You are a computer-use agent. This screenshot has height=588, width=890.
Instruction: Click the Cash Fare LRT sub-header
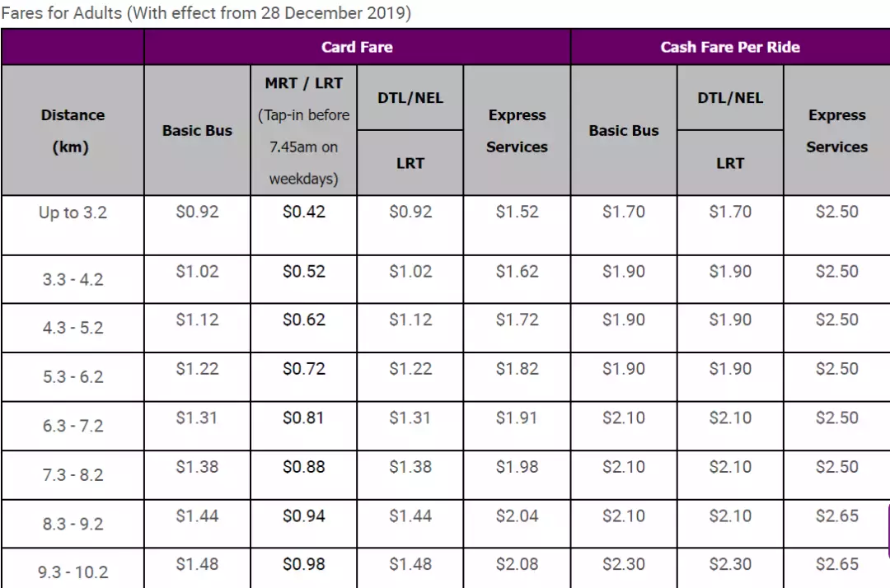pyautogui.click(x=730, y=163)
